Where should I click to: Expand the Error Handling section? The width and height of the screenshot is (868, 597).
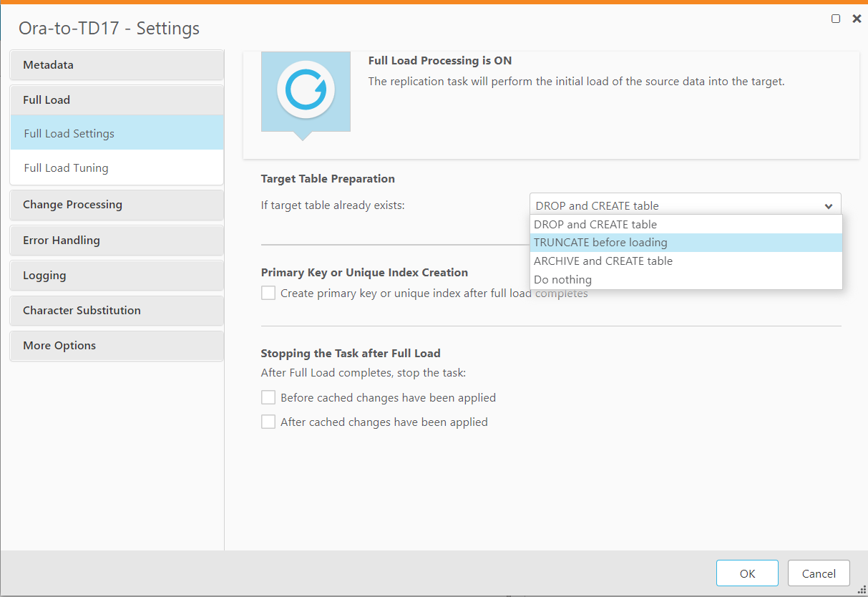(x=117, y=241)
